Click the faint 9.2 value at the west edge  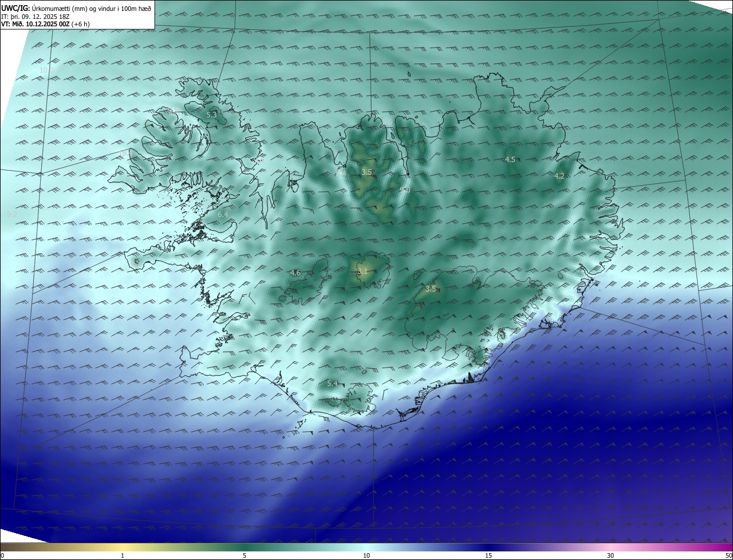[x=12, y=214]
